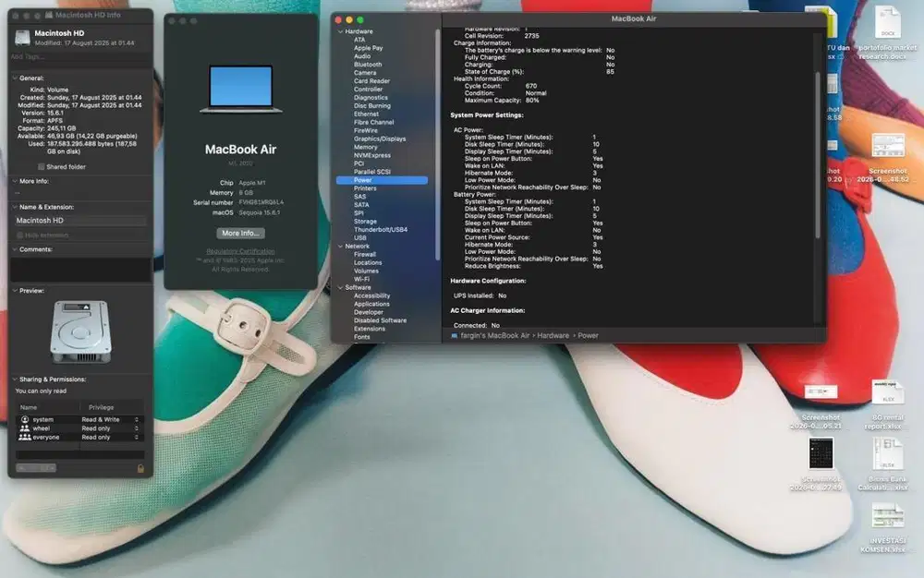Screen dimensions: 924x578
Task: Select Apple Pay in the Hardware sidebar list
Action: [368, 48]
